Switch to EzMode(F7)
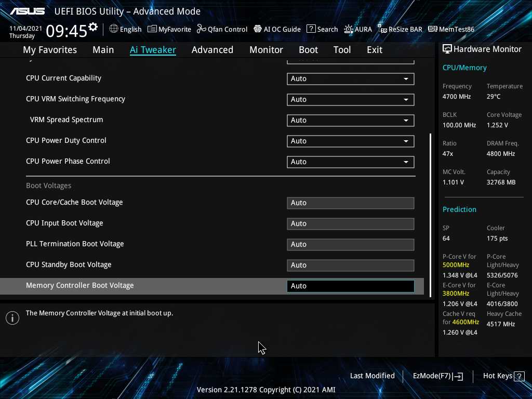 pyautogui.click(x=437, y=376)
